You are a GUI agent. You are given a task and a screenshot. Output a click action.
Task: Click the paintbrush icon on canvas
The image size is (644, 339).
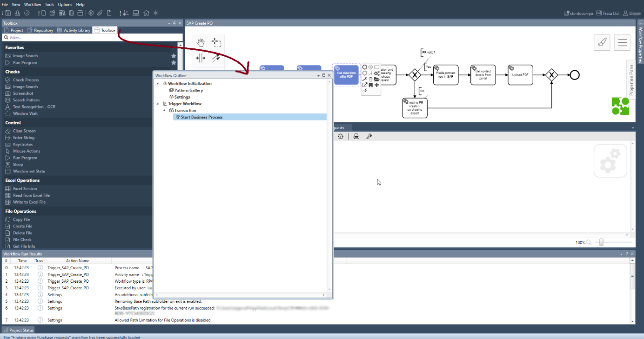click(x=602, y=43)
